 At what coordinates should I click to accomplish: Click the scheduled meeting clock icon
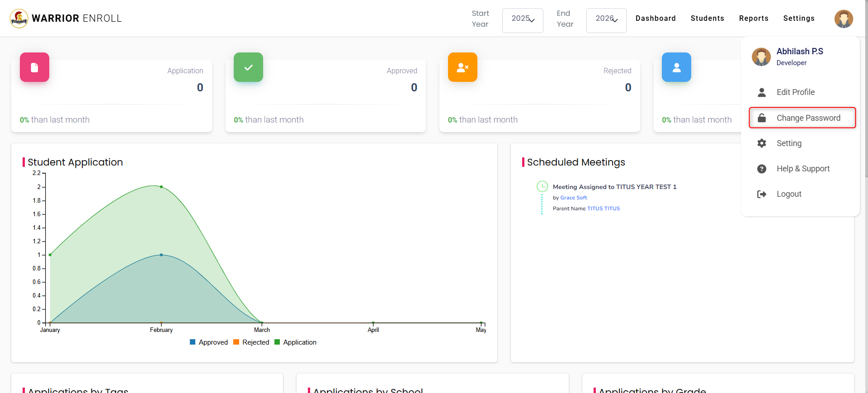542,186
